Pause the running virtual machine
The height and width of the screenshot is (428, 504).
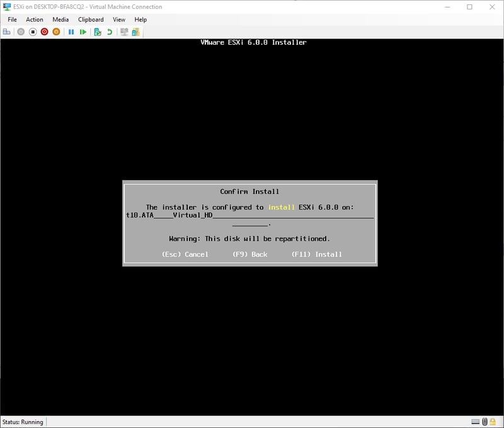click(71, 32)
